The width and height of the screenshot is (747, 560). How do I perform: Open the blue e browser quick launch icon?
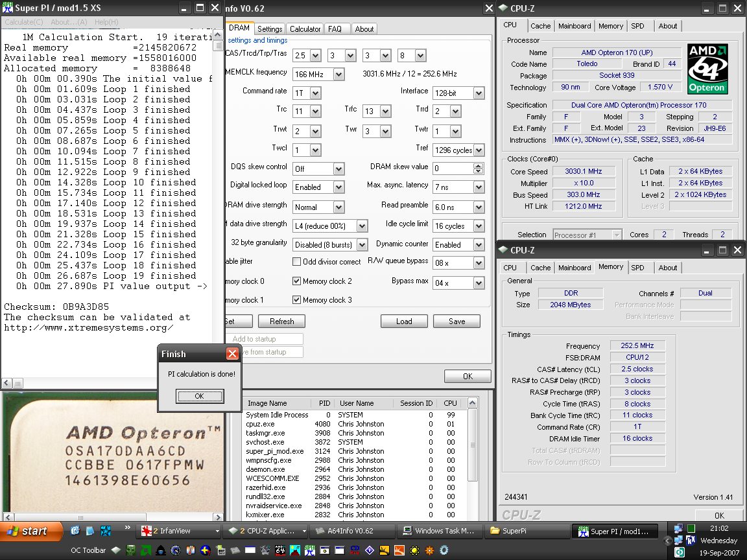click(x=75, y=530)
